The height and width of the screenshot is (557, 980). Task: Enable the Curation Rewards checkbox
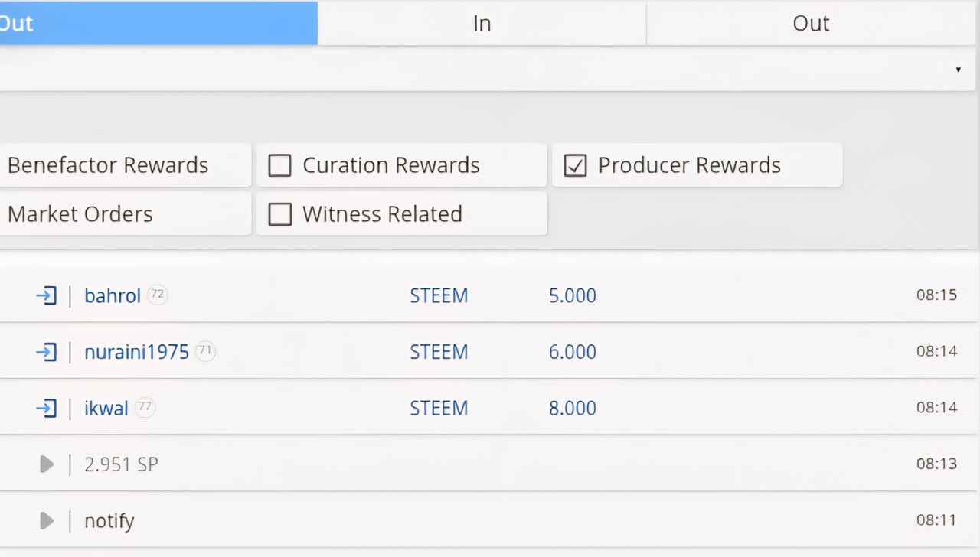tap(280, 165)
